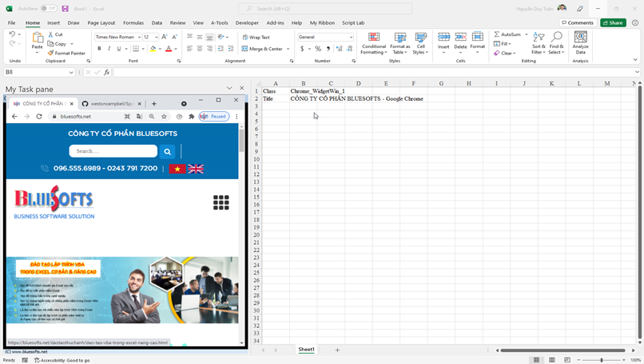The width and height of the screenshot is (644, 364).
Task: Open Format as Table gallery
Action: coord(400,43)
